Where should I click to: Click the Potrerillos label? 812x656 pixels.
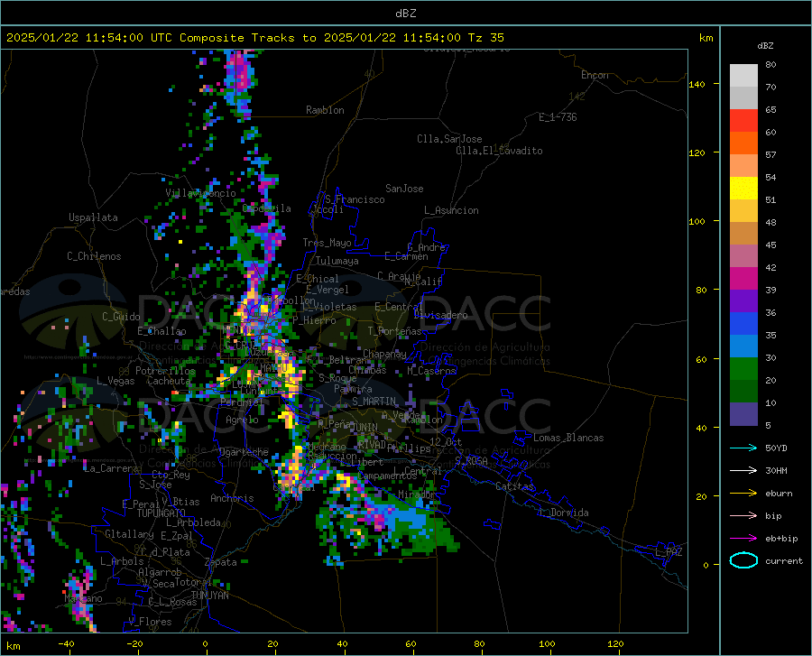coord(165,371)
